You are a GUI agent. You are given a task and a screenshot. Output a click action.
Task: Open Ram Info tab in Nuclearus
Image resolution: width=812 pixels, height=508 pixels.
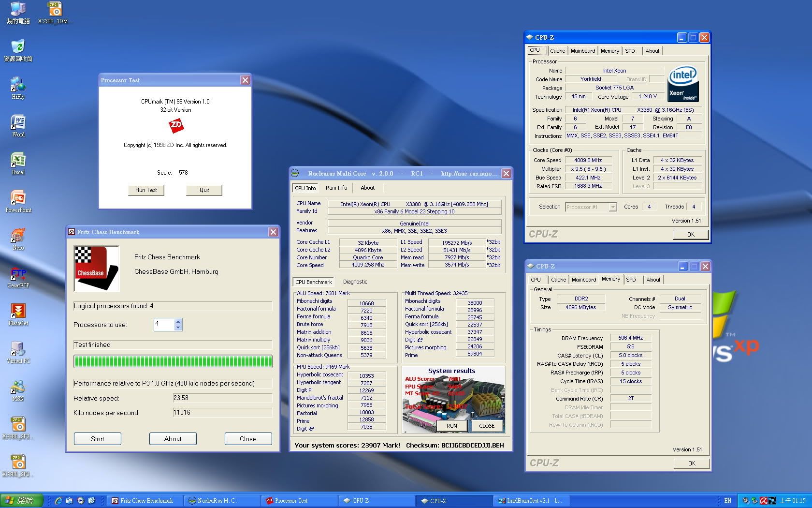pos(336,188)
